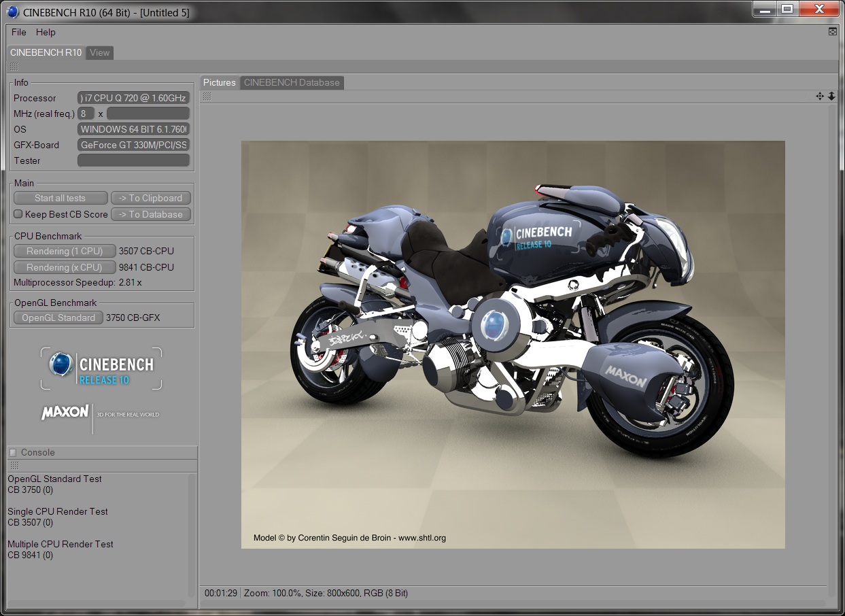Select the CINEBENCH R10 tab
Image resolution: width=845 pixels, height=616 pixels.
coord(46,52)
